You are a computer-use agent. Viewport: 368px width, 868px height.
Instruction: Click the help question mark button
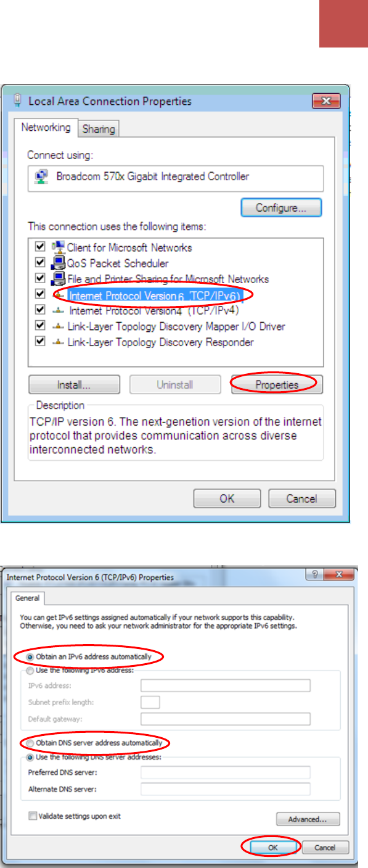(x=315, y=574)
